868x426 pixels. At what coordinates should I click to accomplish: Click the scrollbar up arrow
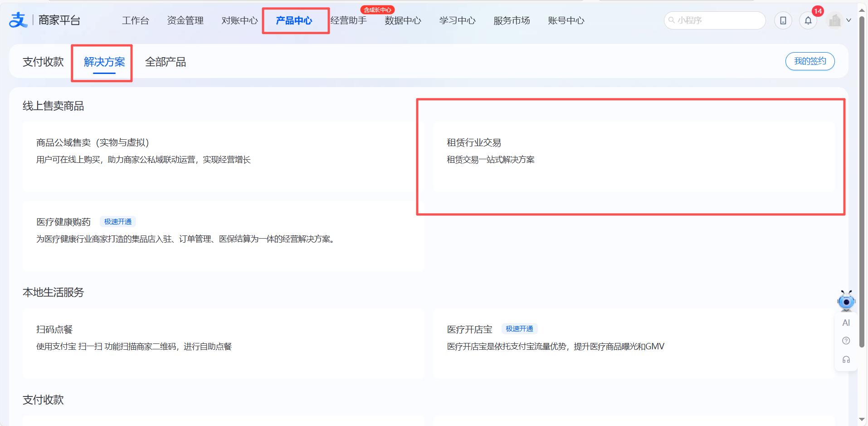[x=862, y=10]
